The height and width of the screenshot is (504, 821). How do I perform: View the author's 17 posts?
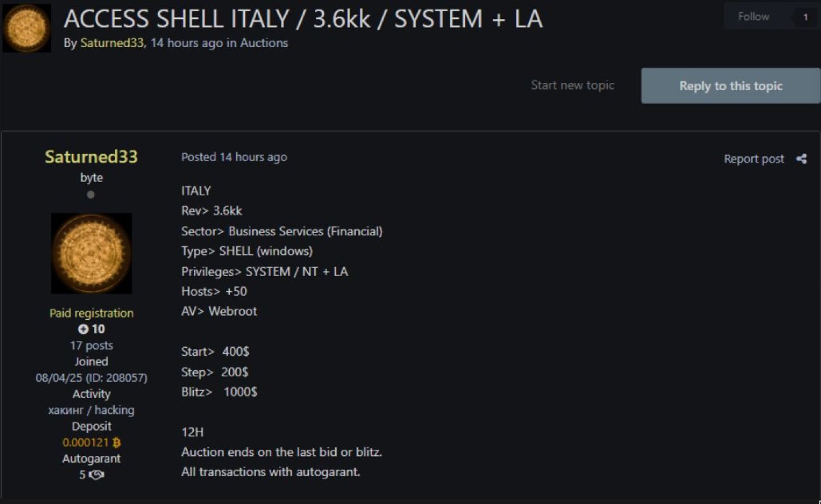click(91, 346)
